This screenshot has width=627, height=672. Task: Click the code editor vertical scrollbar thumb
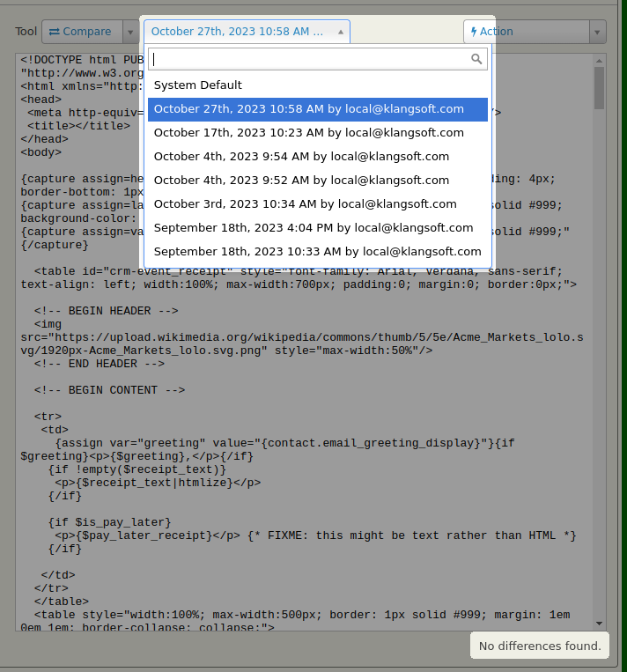click(599, 88)
